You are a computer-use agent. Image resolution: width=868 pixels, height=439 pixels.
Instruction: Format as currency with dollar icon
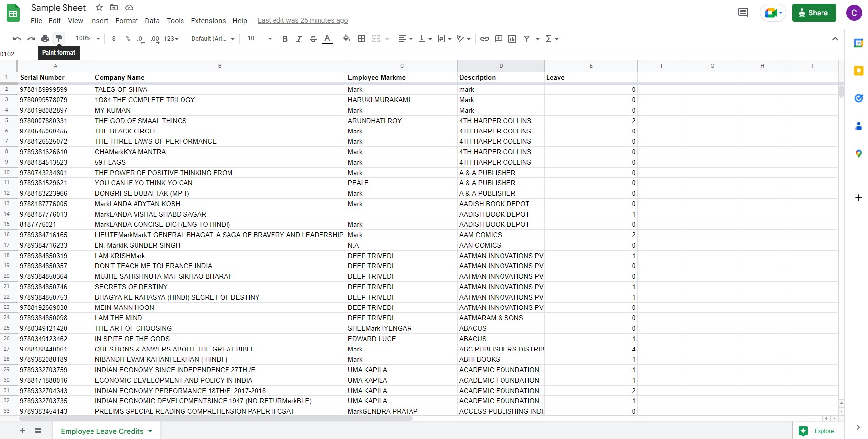(x=114, y=39)
